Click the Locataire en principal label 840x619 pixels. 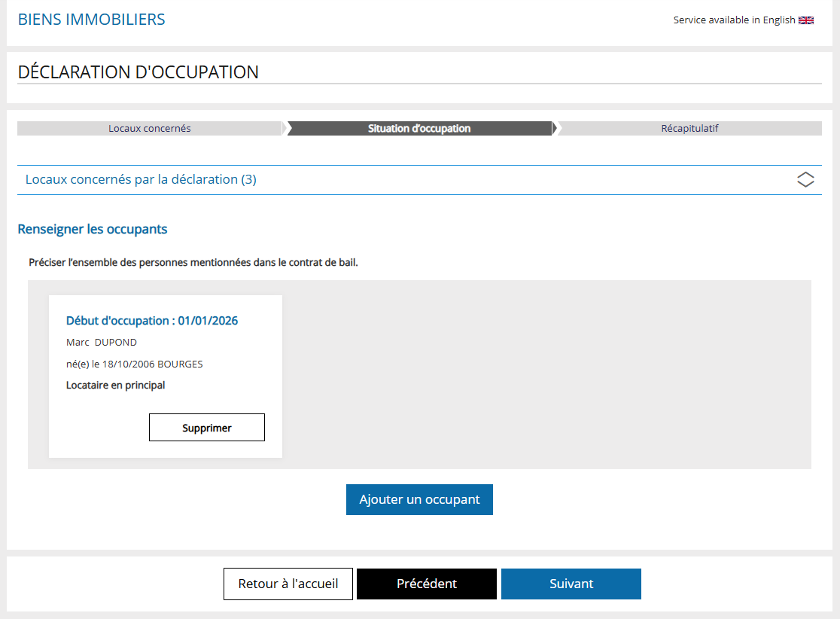coord(116,386)
